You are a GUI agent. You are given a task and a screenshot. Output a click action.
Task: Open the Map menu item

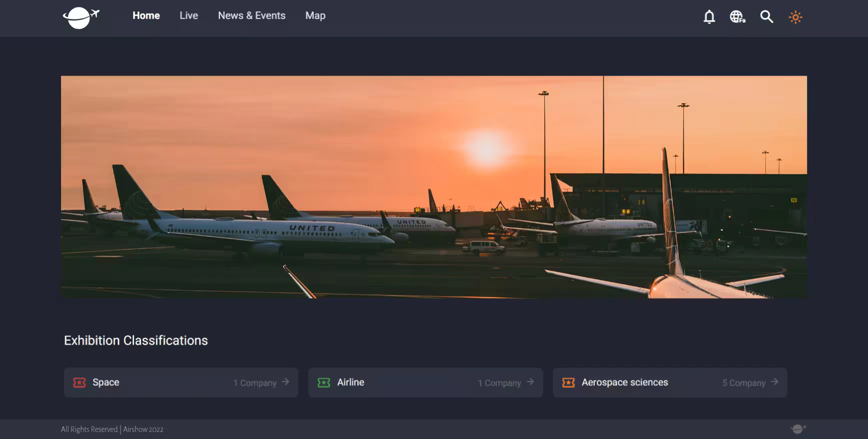(x=315, y=16)
